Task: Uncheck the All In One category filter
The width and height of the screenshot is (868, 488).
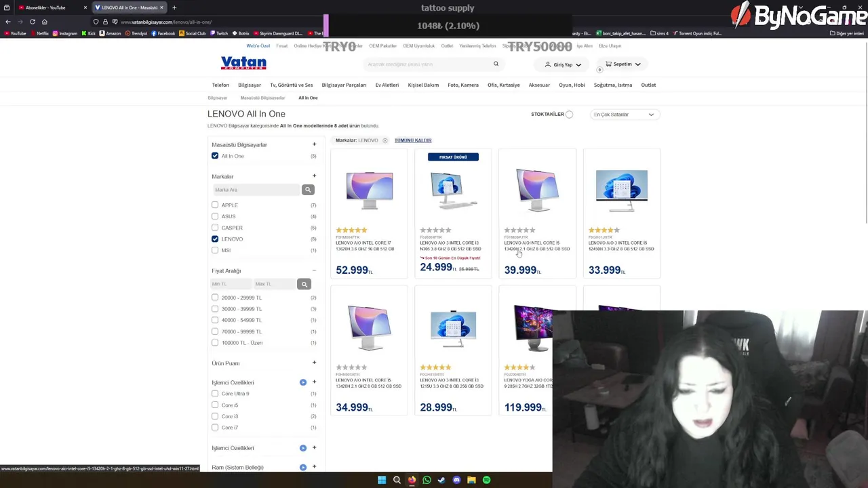Action: point(215,156)
